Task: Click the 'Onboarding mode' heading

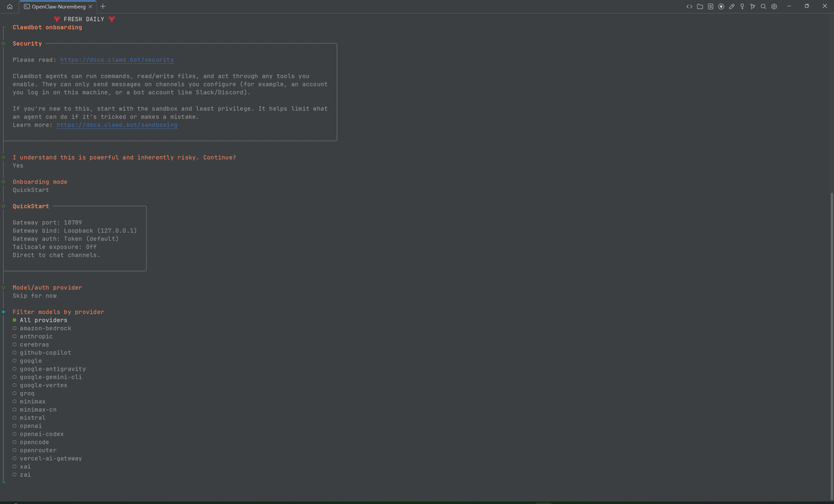Action: (x=40, y=182)
